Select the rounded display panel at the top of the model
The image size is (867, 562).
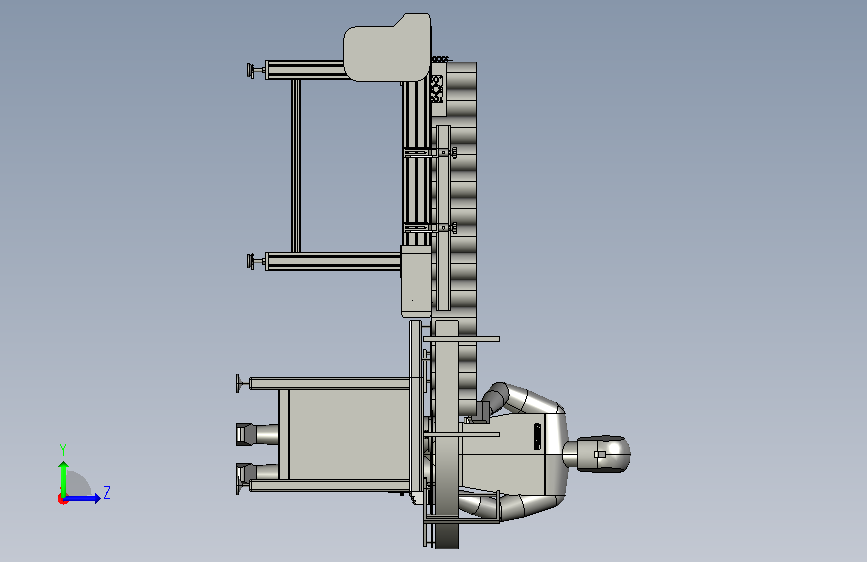pyautogui.click(x=387, y=47)
